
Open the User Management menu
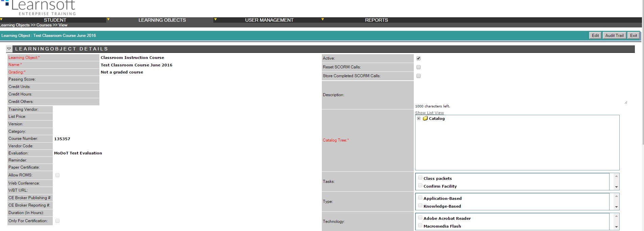269,20
